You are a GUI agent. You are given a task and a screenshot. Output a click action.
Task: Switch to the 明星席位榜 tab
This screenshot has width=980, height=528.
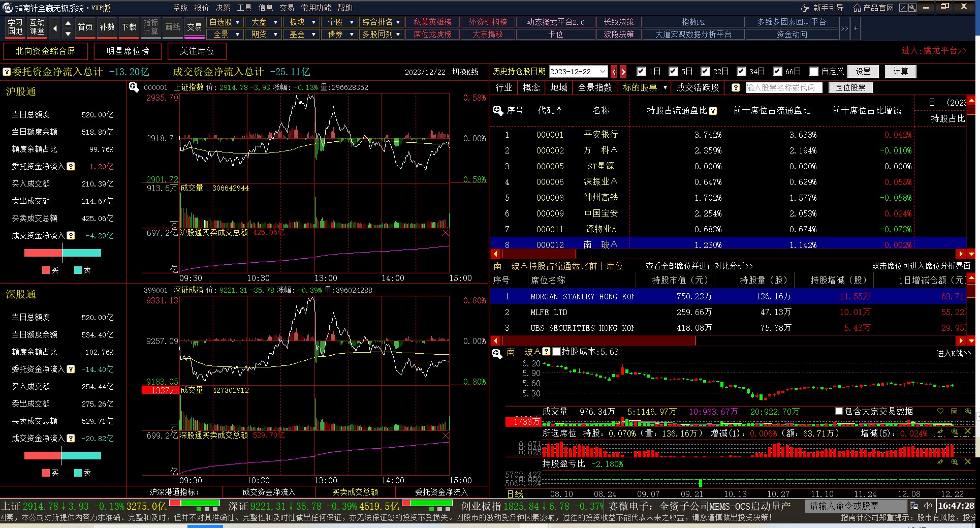click(x=128, y=51)
